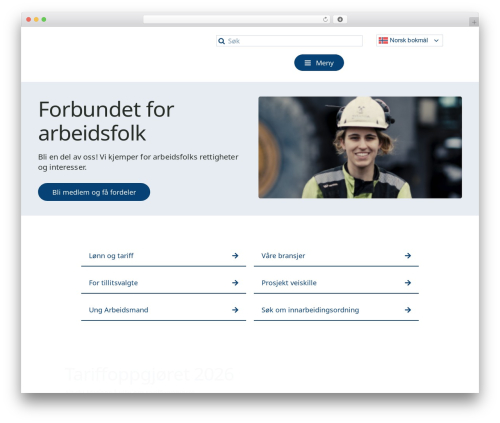
Task: Minimize the window with the yellow button
Action: [36, 20]
